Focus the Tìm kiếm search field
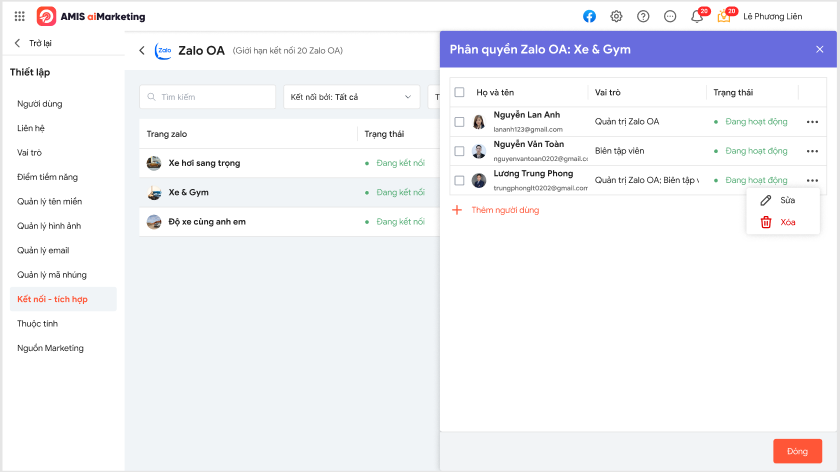Viewport: 840px width, 472px height. [207, 97]
